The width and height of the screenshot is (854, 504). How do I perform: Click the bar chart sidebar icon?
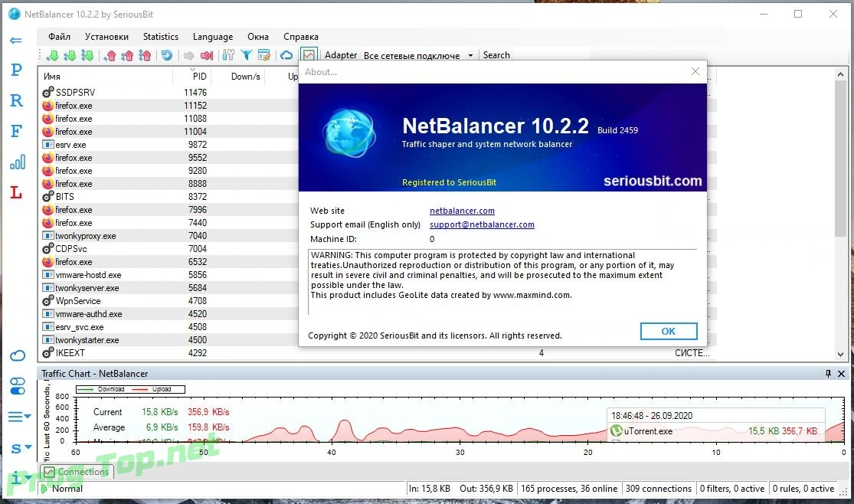pos(18,162)
